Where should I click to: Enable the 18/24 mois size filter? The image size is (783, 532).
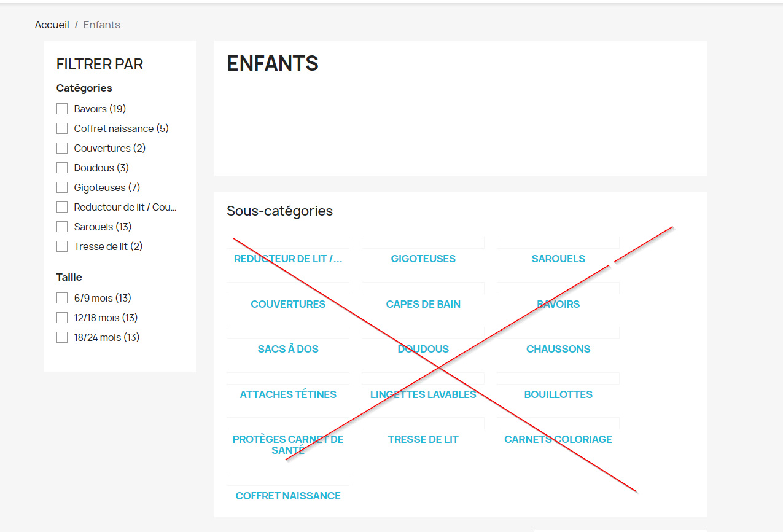(62, 337)
